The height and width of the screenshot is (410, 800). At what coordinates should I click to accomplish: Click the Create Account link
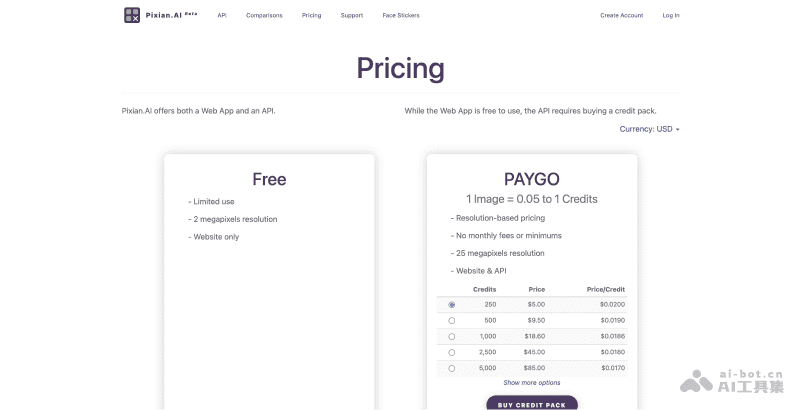pos(622,16)
